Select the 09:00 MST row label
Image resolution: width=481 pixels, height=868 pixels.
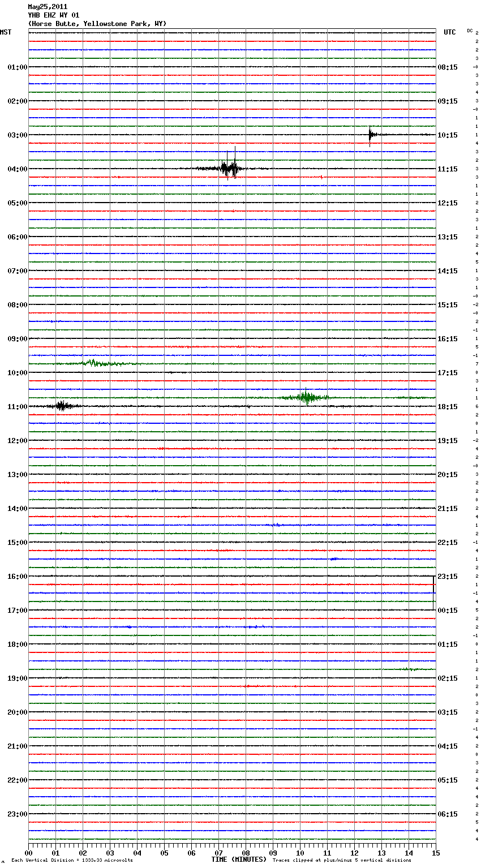point(17,339)
